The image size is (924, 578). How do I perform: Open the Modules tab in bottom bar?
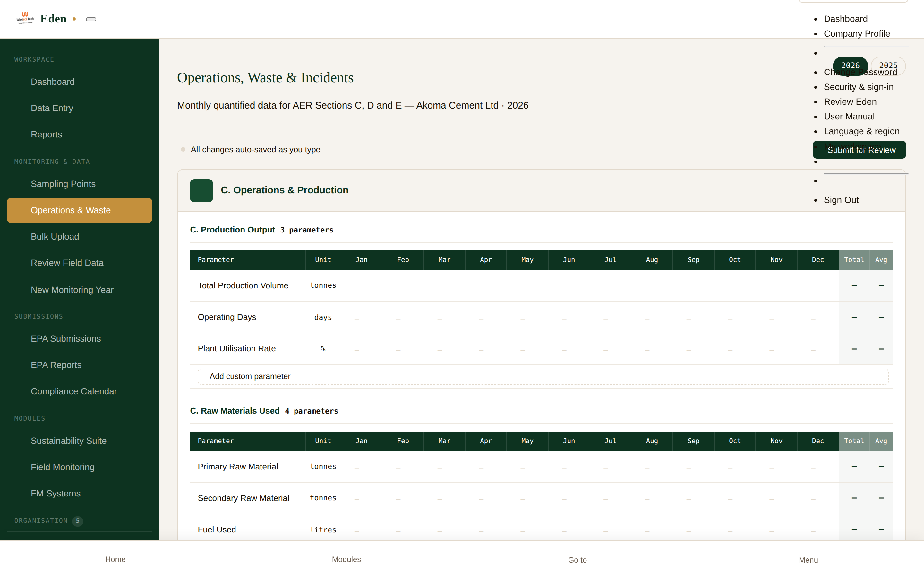(346, 559)
